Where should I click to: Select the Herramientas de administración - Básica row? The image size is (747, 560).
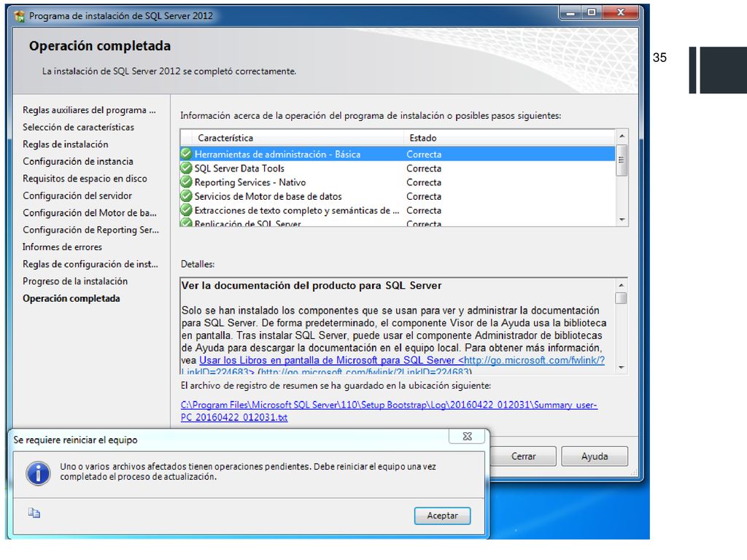pyautogui.click(x=398, y=154)
